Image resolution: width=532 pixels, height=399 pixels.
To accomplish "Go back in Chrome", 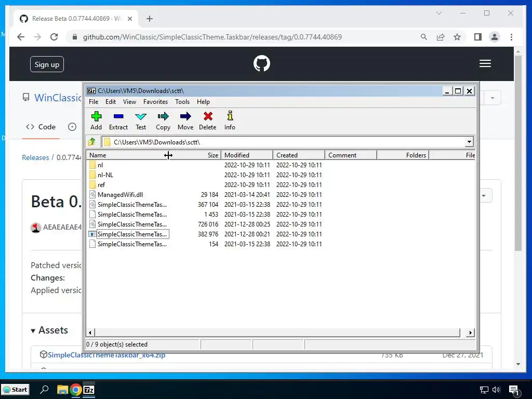I will point(21,37).
